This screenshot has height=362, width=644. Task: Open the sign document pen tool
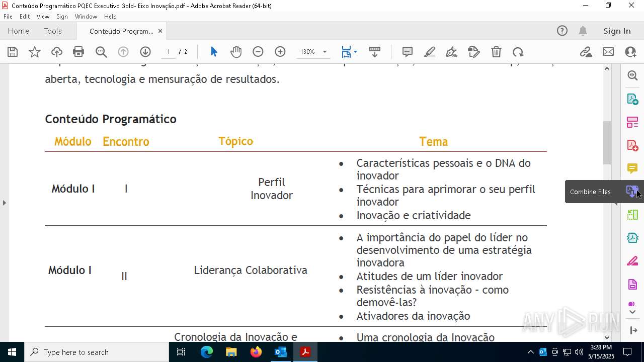(452, 52)
